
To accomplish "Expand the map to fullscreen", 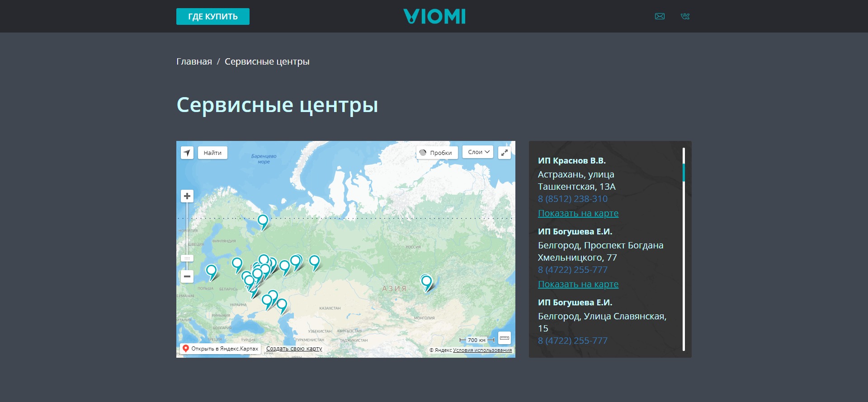I will point(505,153).
